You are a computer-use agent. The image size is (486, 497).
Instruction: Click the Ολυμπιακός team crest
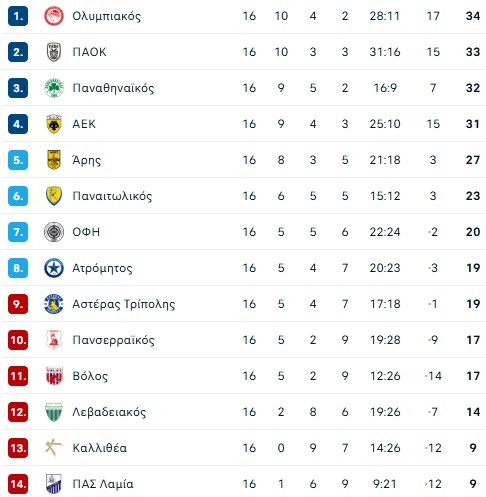click(x=54, y=16)
